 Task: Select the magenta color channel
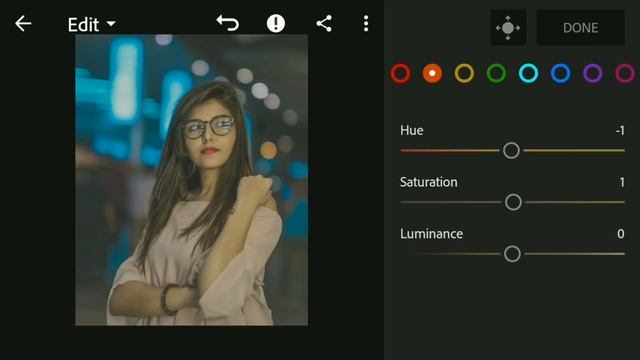point(625,73)
